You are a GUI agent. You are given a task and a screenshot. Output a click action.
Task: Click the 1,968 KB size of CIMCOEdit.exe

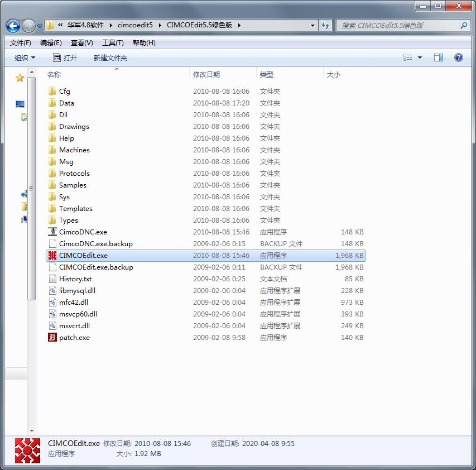click(x=349, y=255)
